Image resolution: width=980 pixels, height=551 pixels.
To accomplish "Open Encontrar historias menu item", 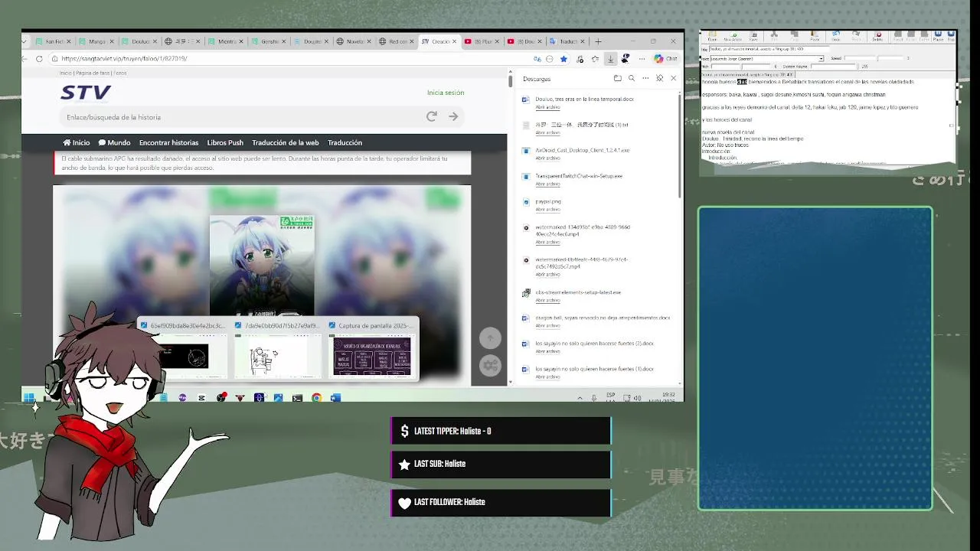I will (x=168, y=142).
